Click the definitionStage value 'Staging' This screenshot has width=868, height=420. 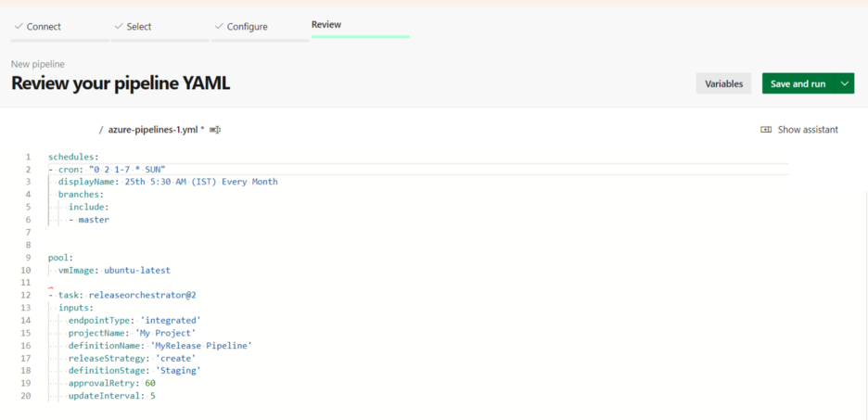coord(178,371)
